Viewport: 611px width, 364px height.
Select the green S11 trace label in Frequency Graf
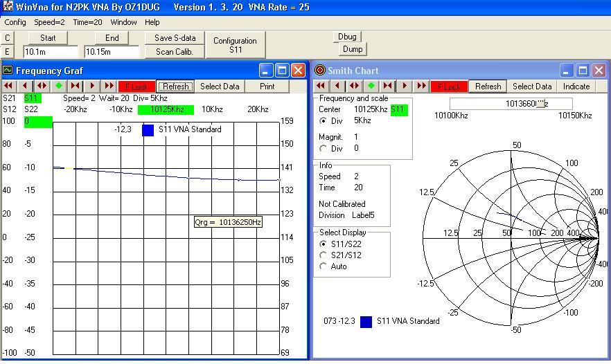[x=33, y=98]
